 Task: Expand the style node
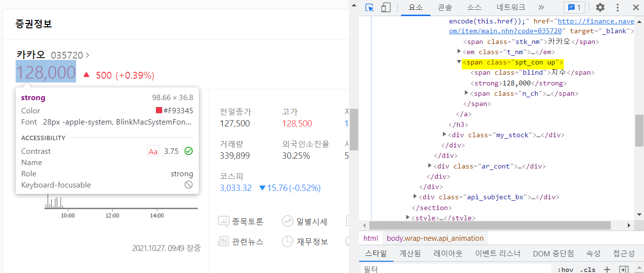tap(408, 217)
